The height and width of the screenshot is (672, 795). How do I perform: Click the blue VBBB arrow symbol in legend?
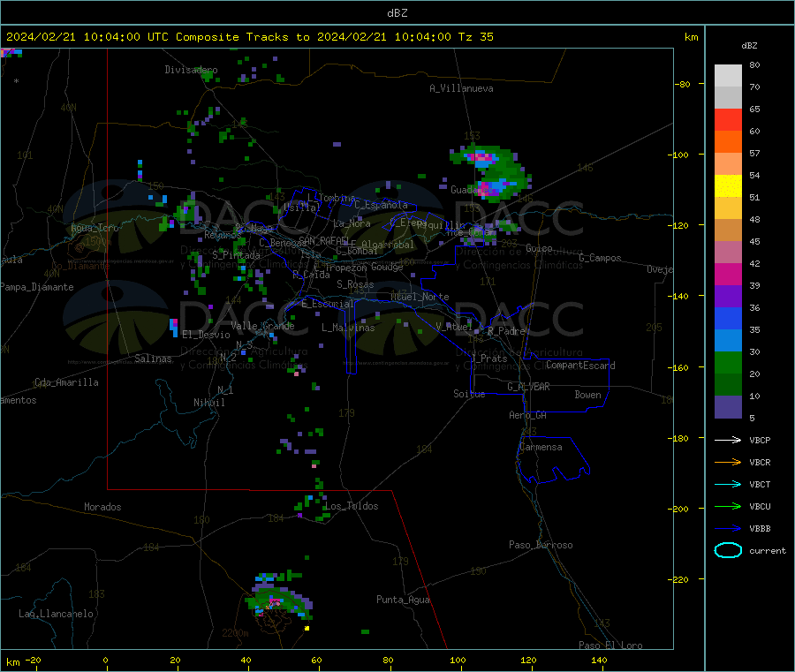tap(728, 529)
